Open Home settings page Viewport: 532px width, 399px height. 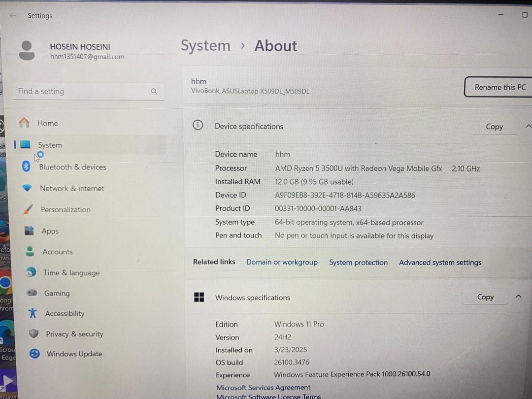click(x=47, y=123)
